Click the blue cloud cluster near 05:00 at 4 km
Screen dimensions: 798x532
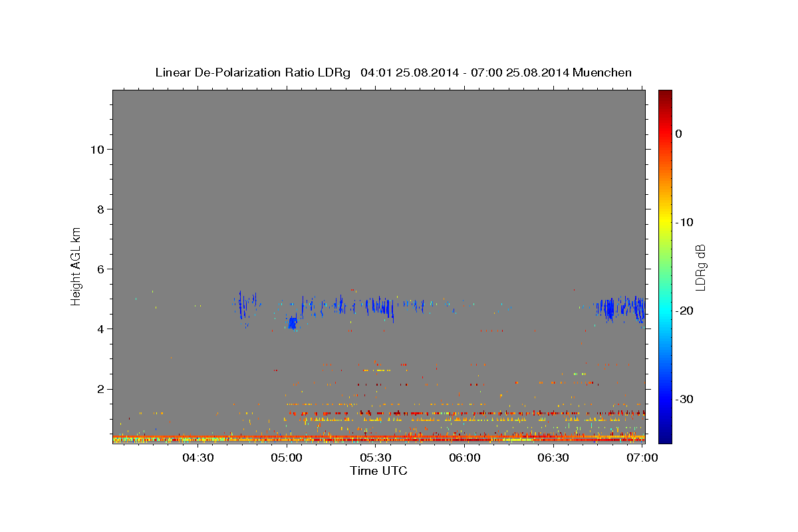tap(293, 323)
